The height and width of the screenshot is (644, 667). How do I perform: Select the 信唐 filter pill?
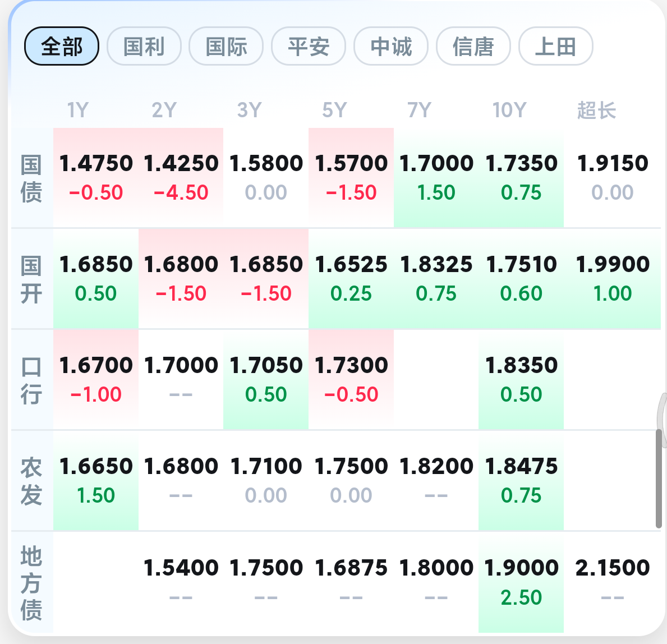pyautogui.click(x=473, y=47)
